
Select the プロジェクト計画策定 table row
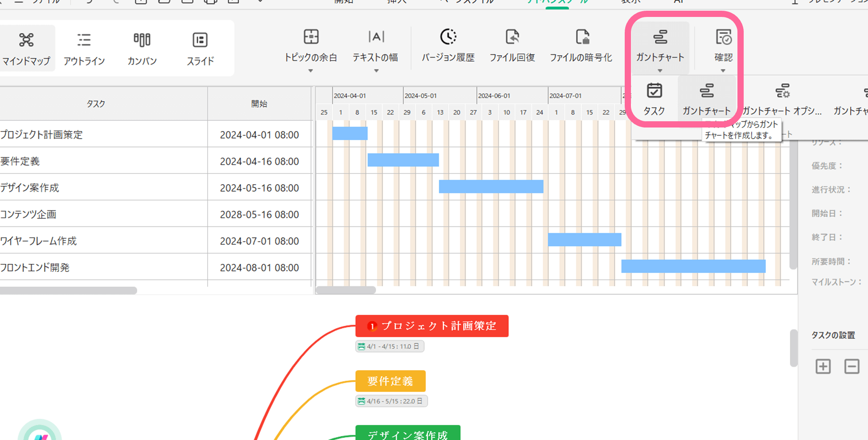[x=156, y=134]
